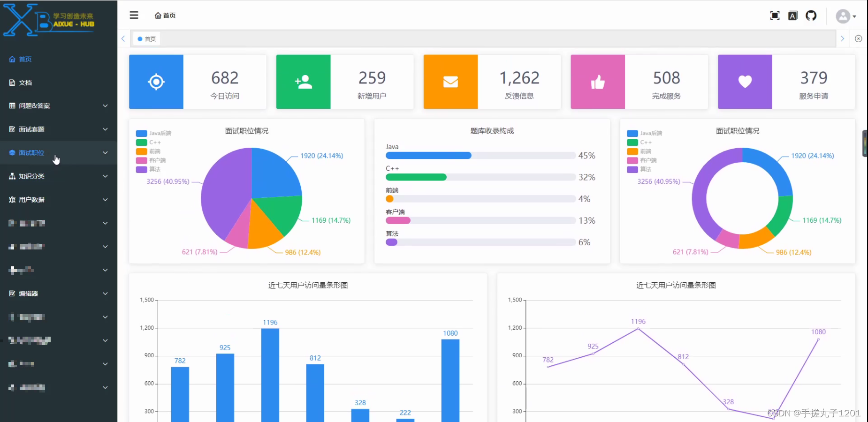The image size is (868, 422).
Task: Click the 1196 bar in bar chart
Action: [270, 375]
